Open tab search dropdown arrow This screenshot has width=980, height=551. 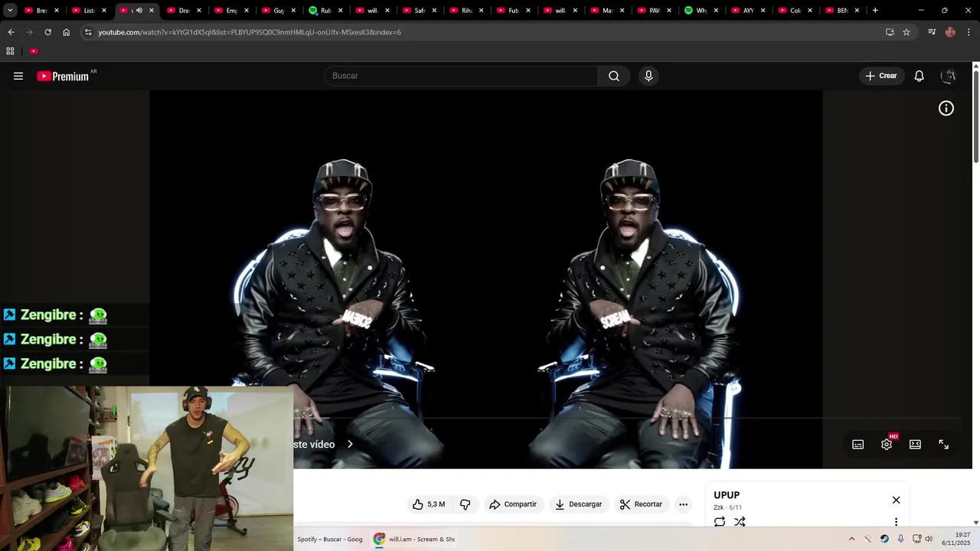tap(10, 10)
